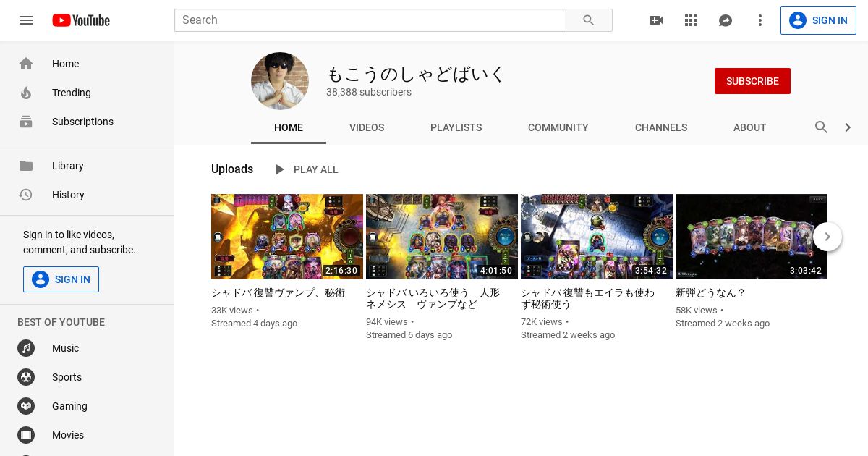Image resolution: width=868 pixels, height=456 pixels.
Task: Open the YouTube apps grid icon
Action: [x=691, y=20]
